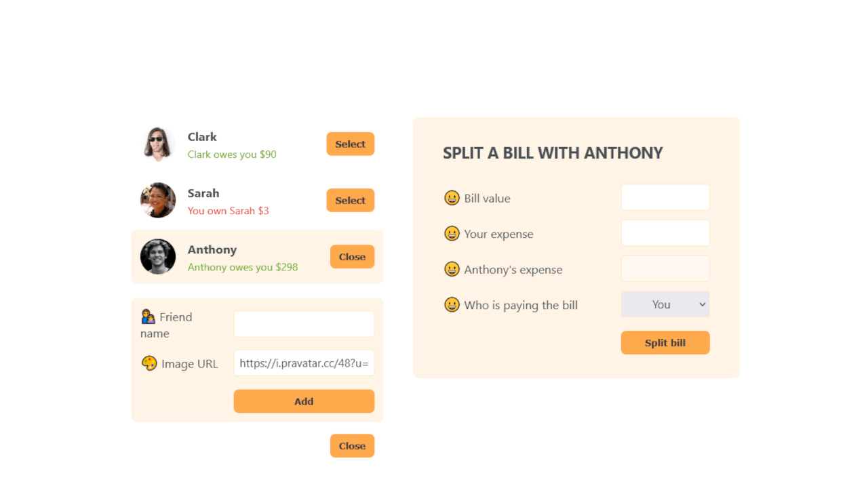This screenshot has height=488, width=868.
Task: Focus the Friend name text field
Action: (x=304, y=324)
